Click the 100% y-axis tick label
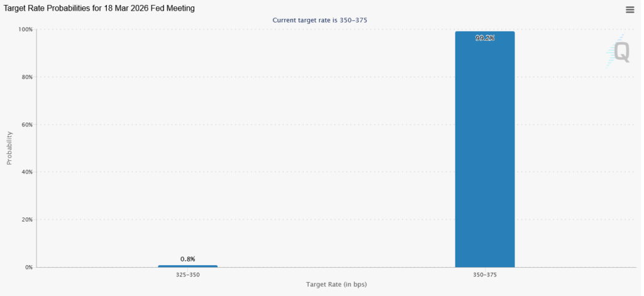The height and width of the screenshot is (296, 644). (x=25, y=30)
